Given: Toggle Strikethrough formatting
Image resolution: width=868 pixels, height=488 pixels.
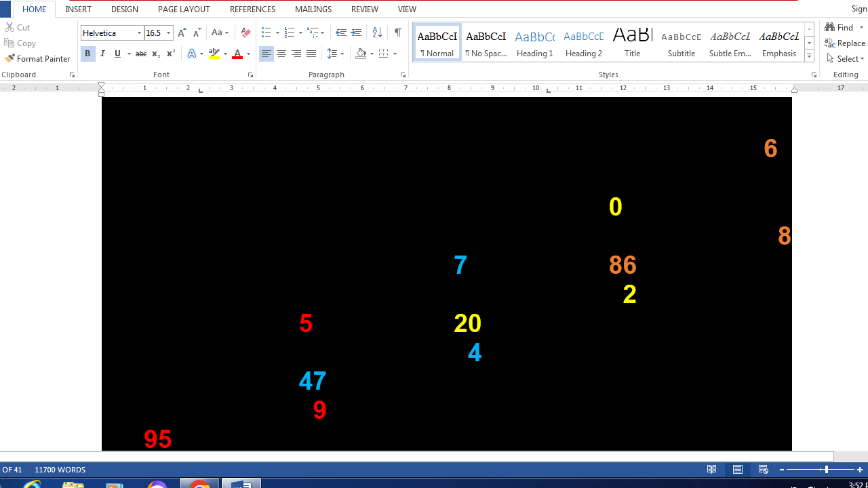Looking at the screenshot, I should [140, 54].
